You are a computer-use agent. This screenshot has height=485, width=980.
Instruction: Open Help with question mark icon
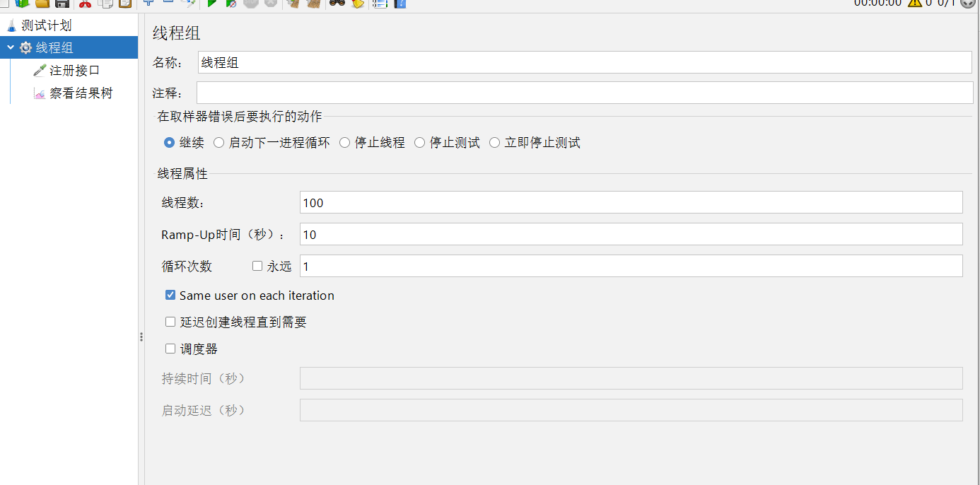399,3
